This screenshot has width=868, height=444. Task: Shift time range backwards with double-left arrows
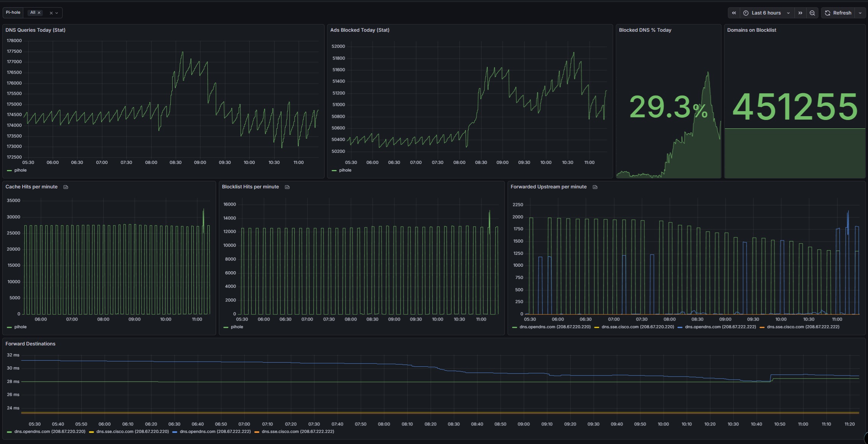coord(734,13)
